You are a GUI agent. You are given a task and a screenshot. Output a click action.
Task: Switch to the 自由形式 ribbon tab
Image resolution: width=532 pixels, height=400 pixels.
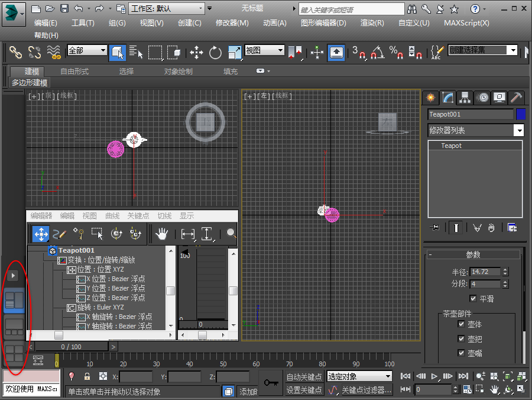click(x=74, y=72)
